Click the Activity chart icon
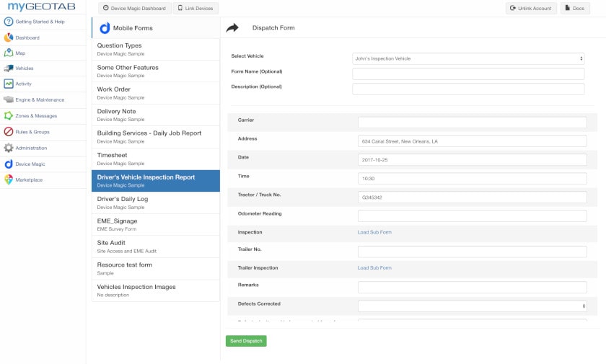 coord(9,84)
